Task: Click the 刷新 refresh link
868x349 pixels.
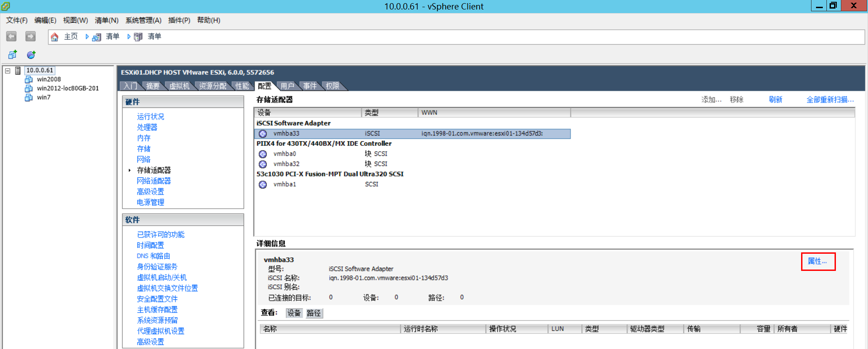Action: click(x=776, y=100)
